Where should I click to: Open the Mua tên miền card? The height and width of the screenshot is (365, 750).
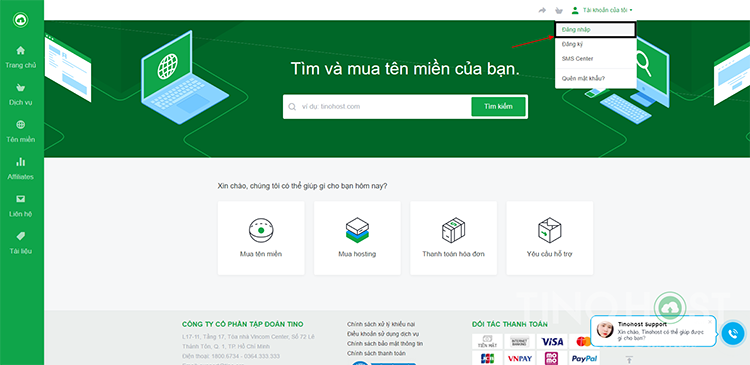coord(261,238)
